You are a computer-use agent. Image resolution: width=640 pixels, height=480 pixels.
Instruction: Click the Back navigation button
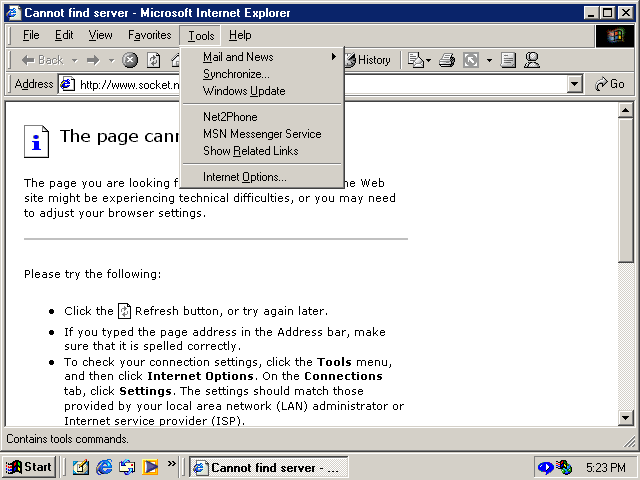[x=42, y=60]
